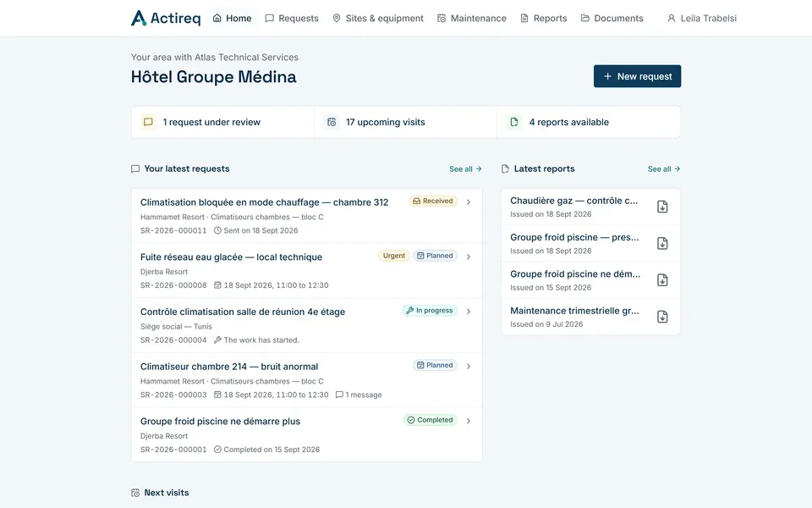This screenshot has height=508, width=812.
Task: Open the Reports section
Action: point(544,18)
